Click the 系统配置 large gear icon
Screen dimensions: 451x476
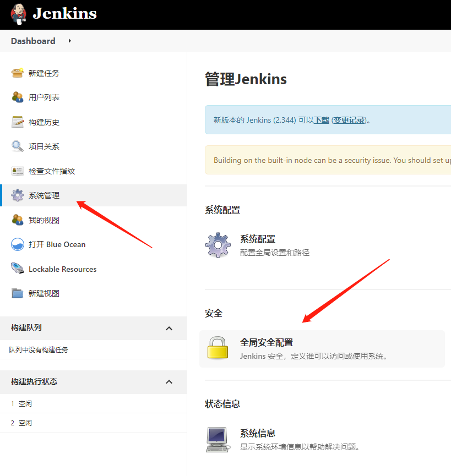pyautogui.click(x=218, y=245)
